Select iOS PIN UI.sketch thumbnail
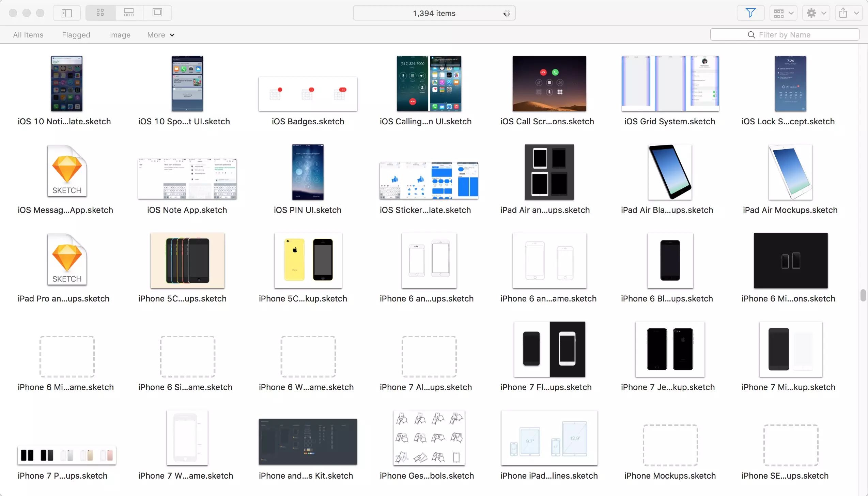 click(x=308, y=172)
